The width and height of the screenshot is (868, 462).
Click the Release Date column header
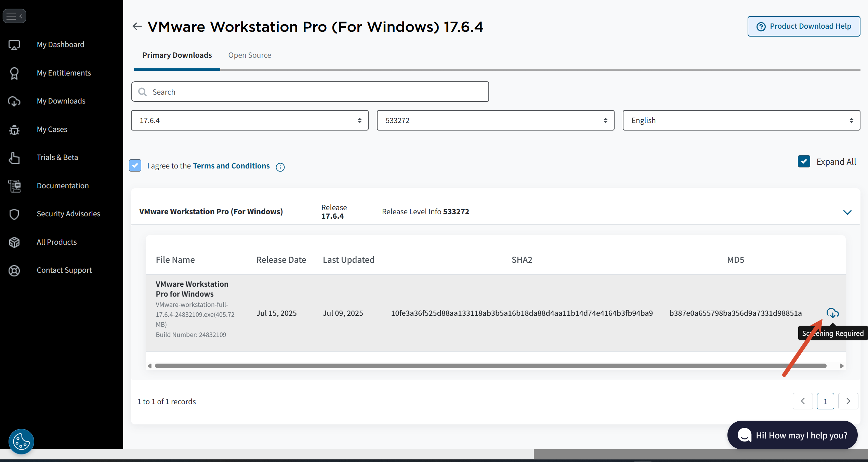[281, 260]
